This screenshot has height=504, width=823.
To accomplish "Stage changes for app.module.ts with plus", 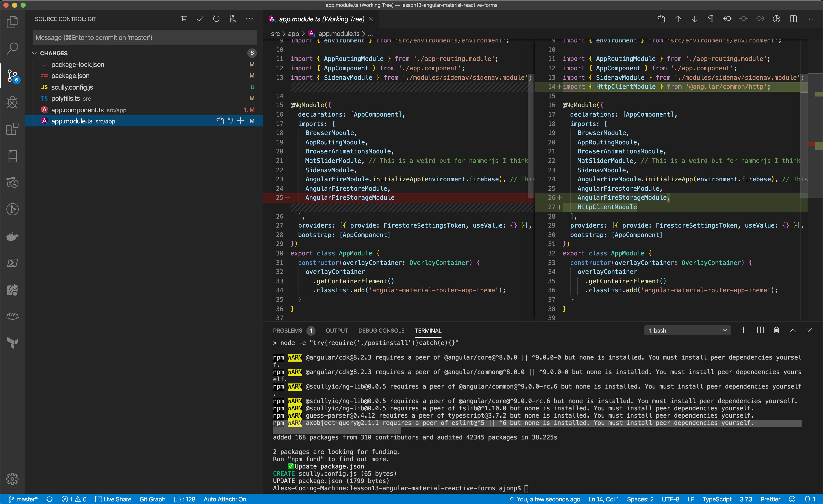I will (240, 121).
